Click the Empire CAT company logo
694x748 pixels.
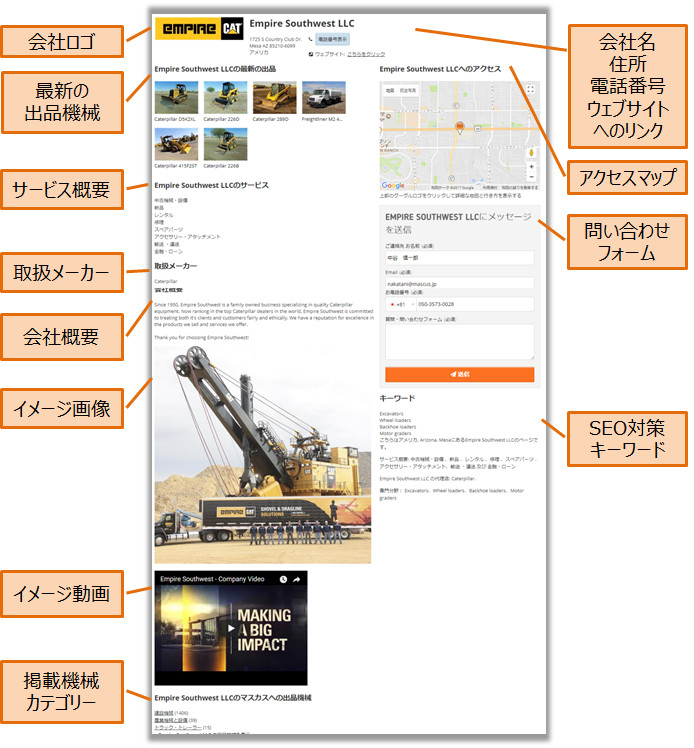click(199, 29)
